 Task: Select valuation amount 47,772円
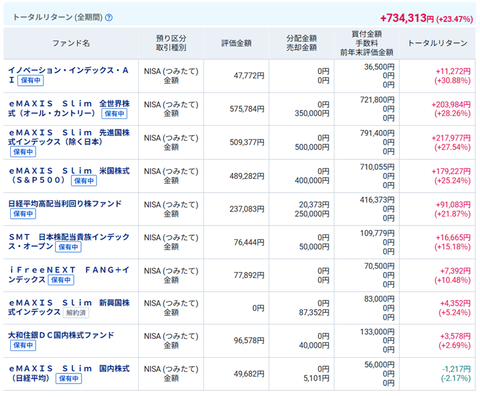point(249,76)
